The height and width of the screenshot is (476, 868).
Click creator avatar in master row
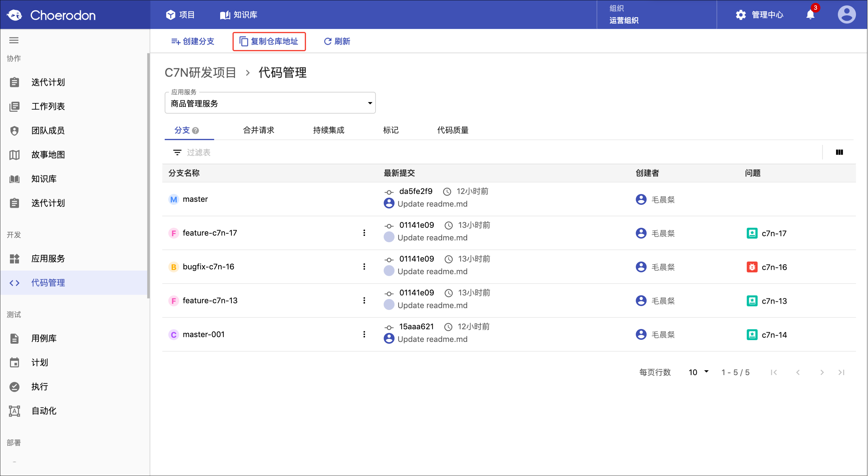tap(641, 199)
